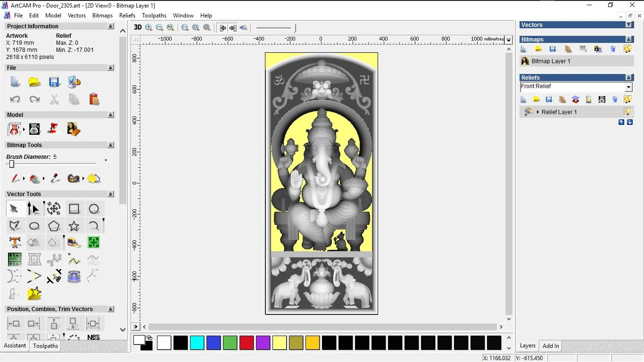Pick the Create Star vector tool
Screen dimensions: 644x362
(74, 226)
